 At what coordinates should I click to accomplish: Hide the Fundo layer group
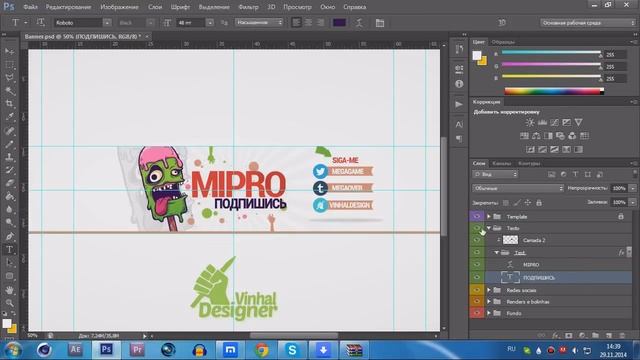tap(477, 313)
